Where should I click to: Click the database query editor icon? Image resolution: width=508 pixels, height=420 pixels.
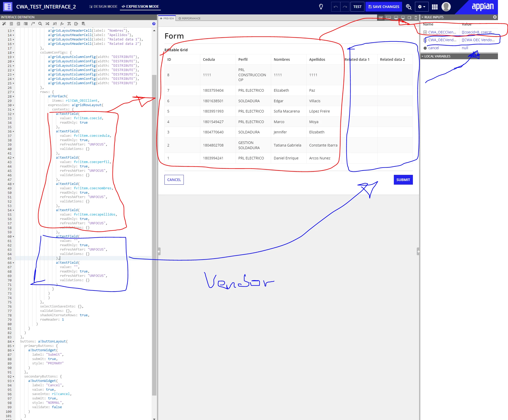coord(84,24)
